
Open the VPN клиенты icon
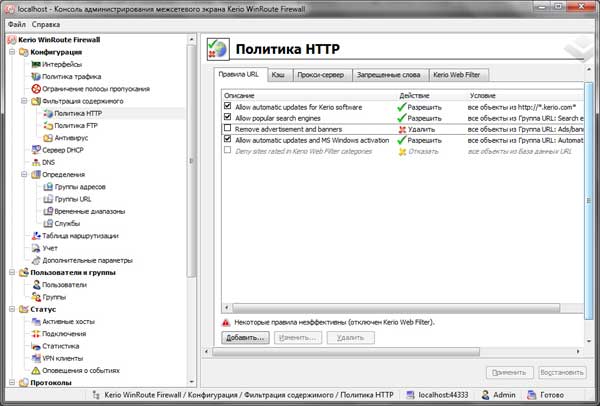(36, 358)
